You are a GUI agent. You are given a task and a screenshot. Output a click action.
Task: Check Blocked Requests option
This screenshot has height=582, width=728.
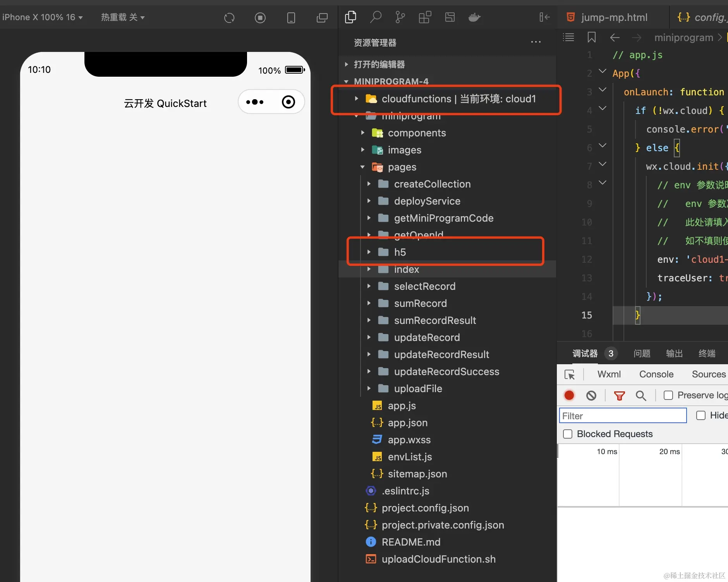point(568,434)
